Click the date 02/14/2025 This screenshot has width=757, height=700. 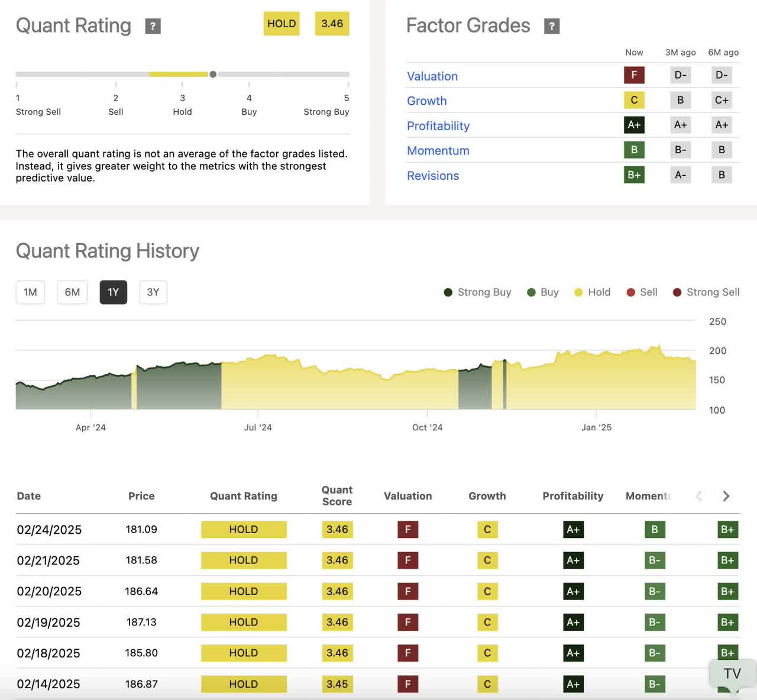48,684
